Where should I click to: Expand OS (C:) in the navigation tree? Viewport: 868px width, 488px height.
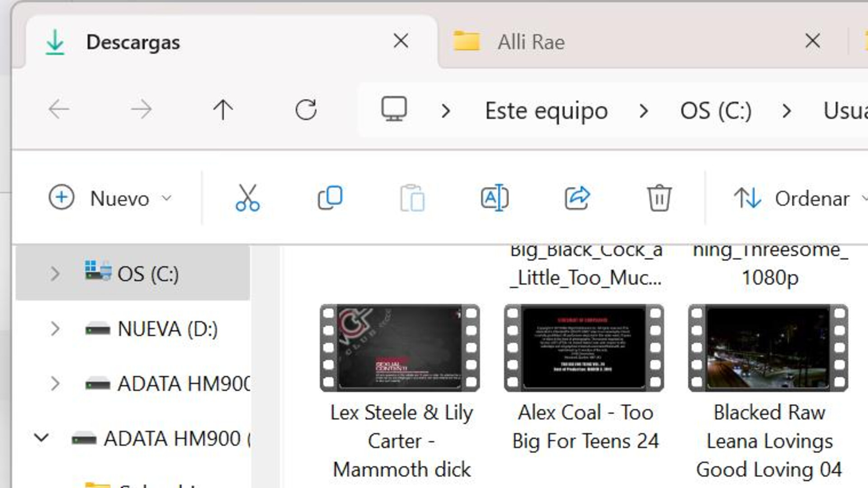point(55,274)
